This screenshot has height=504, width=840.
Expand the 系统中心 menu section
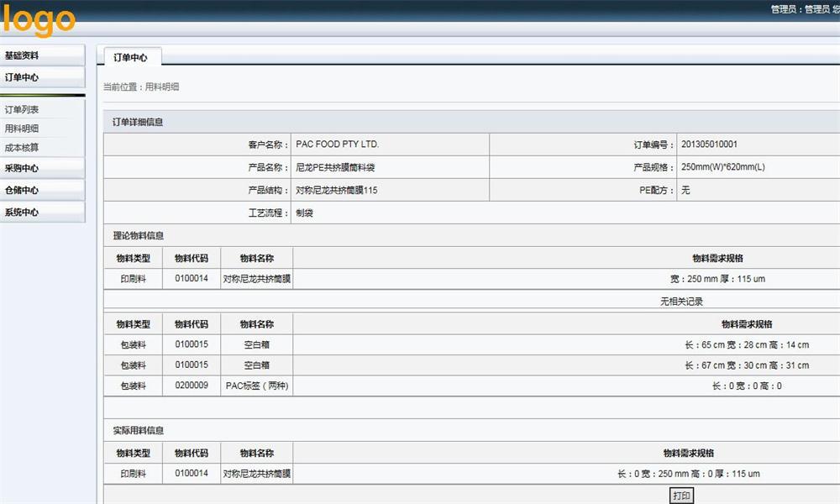pos(42,213)
